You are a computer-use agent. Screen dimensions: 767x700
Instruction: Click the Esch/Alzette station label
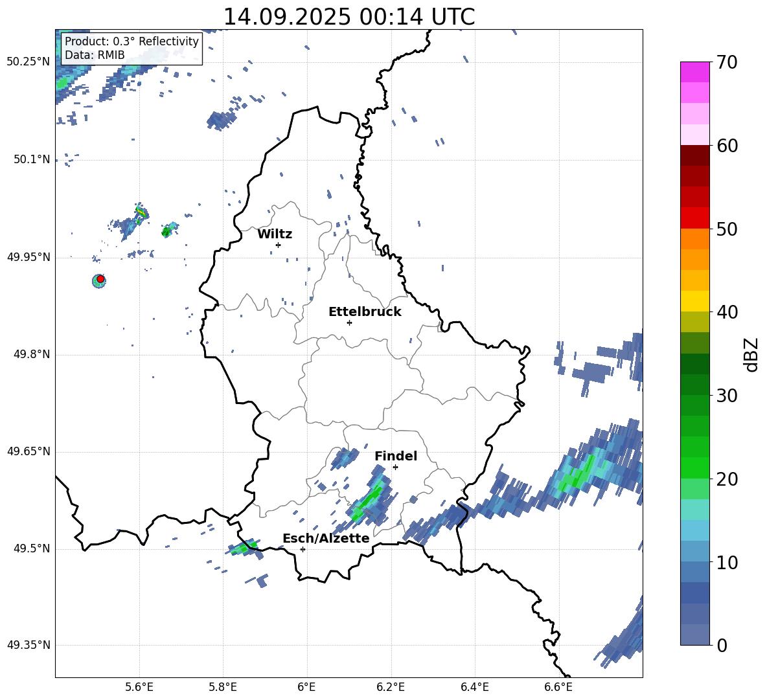[x=326, y=538]
